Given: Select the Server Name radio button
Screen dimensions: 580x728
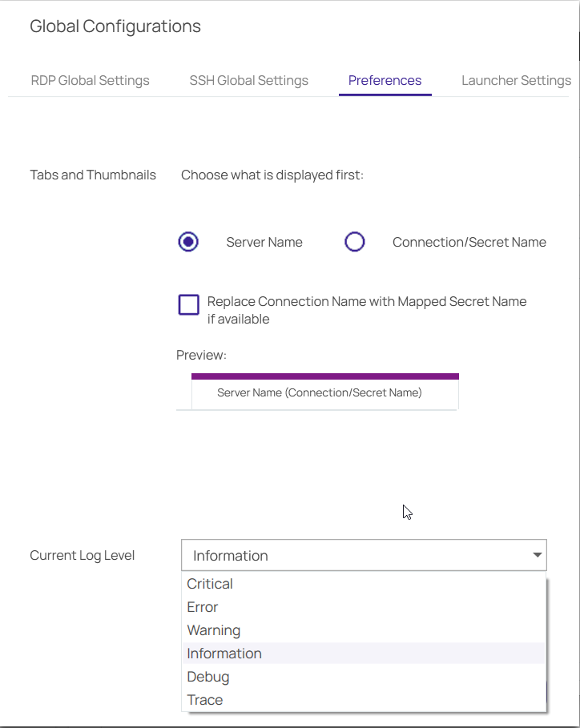Looking at the screenshot, I should (188, 242).
